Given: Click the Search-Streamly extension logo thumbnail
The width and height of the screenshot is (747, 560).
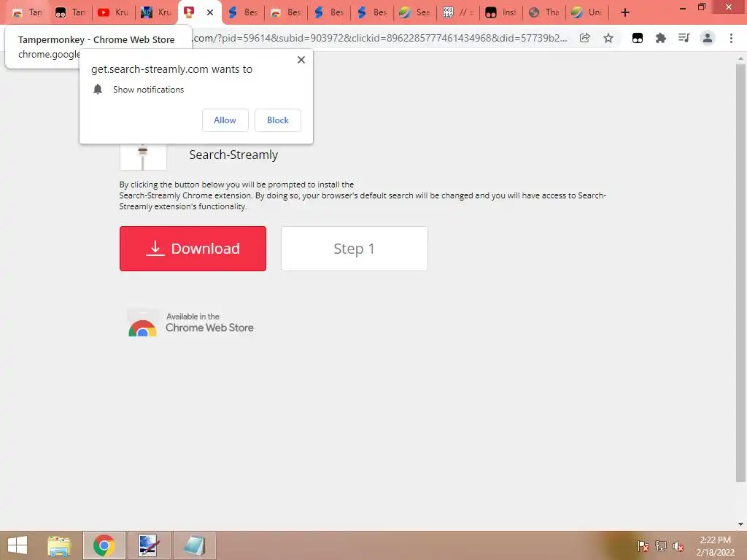Looking at the screenshot, I should pos(143,156).
